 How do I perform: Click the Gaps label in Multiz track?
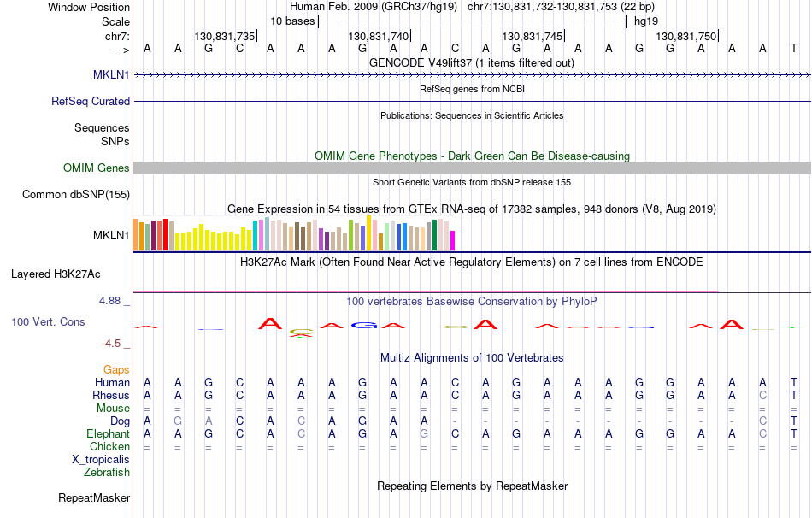116,370
